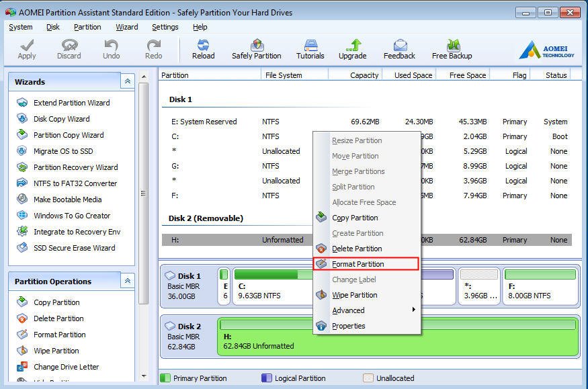Choose Copy Partition in context menu
The image size is (588, 389).
click(x=366, y=218)
